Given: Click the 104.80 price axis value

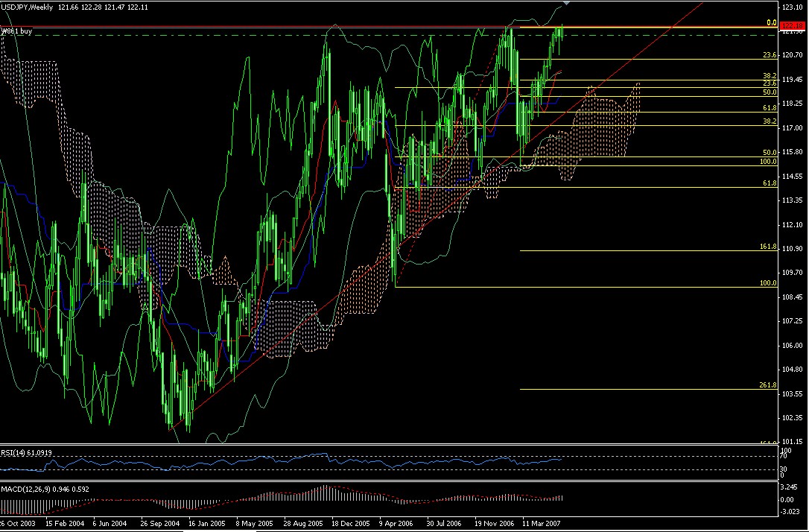Looking at the screenshot, I should click(792, 370).
